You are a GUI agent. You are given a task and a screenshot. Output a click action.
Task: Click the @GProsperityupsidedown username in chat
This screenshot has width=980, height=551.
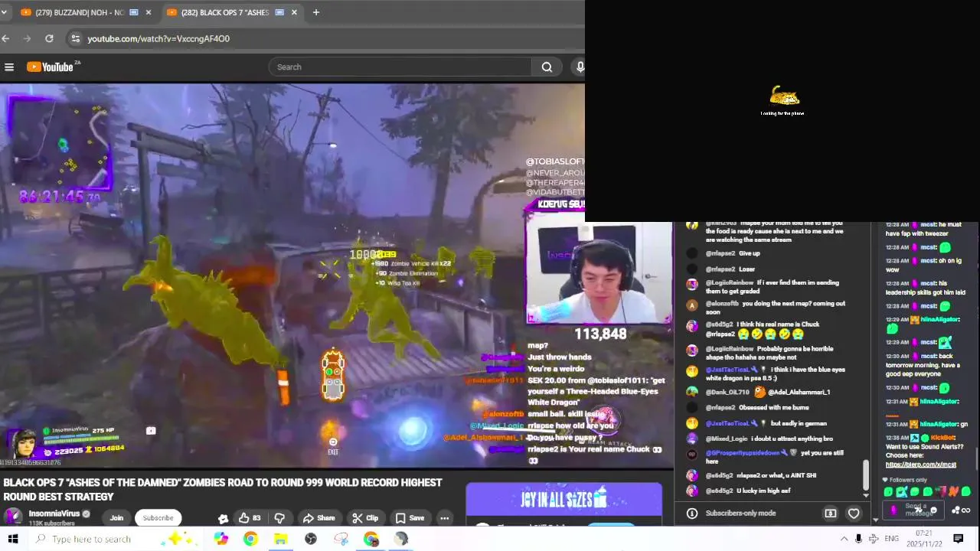(x=743, y=453)
